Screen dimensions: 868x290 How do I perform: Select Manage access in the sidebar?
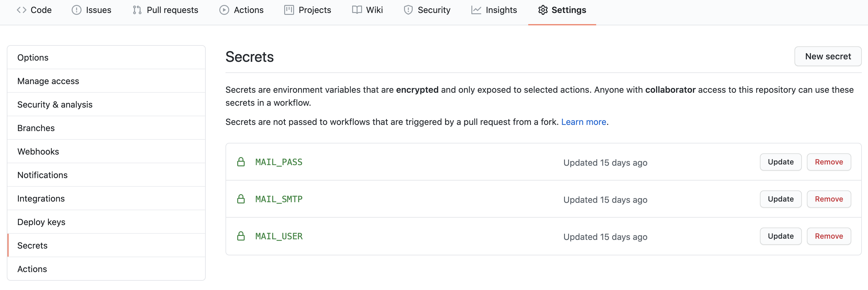pyautogui.click(x=48, y=81)
